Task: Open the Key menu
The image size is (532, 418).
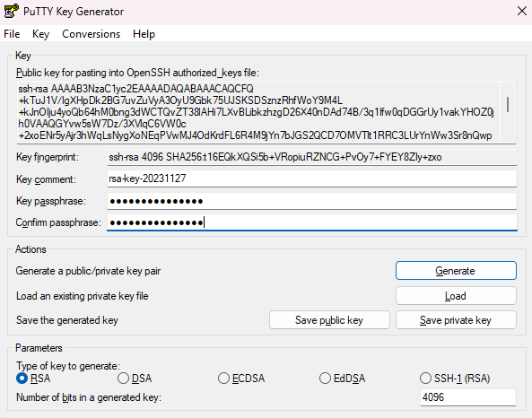Action: 40,34
